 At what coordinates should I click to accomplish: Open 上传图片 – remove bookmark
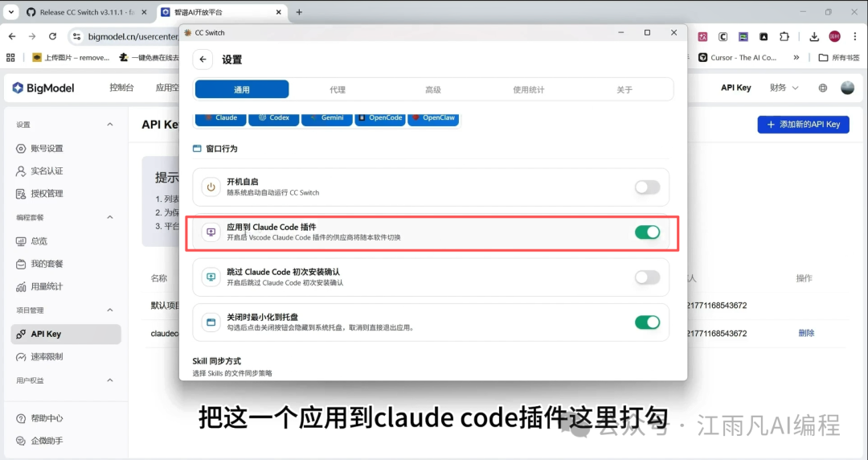pos(71,58)
